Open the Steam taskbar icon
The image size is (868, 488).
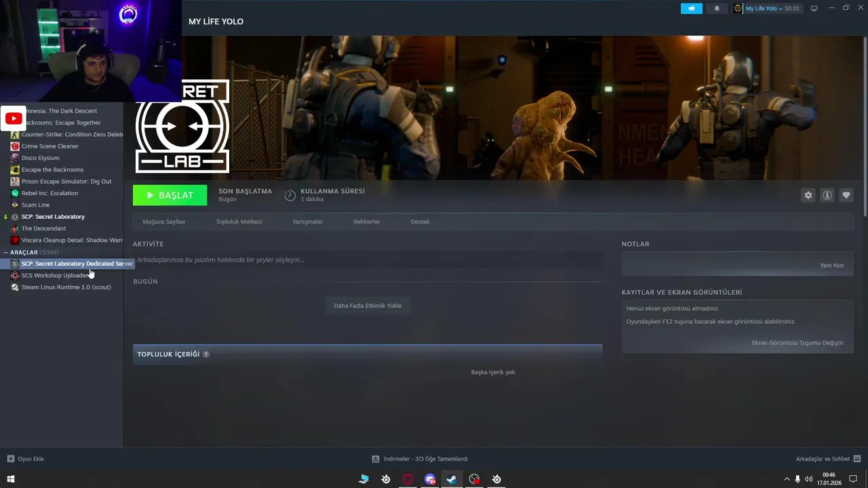pyautogui.click(x=452, y=479)
